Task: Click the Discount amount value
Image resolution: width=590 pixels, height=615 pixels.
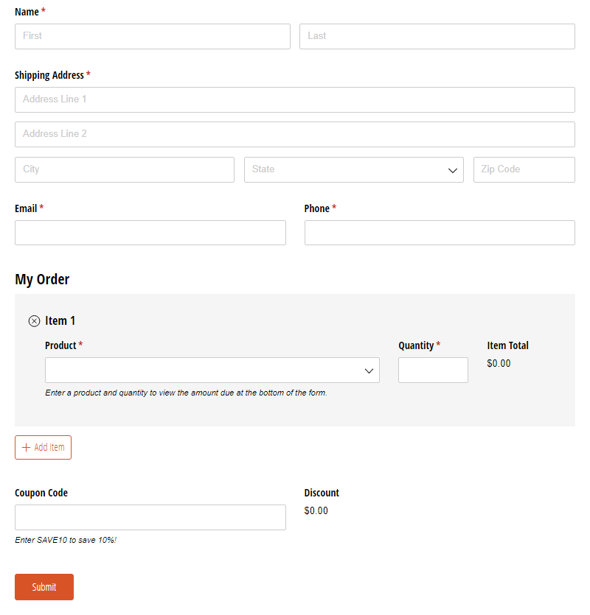Action: coord(316,510)
